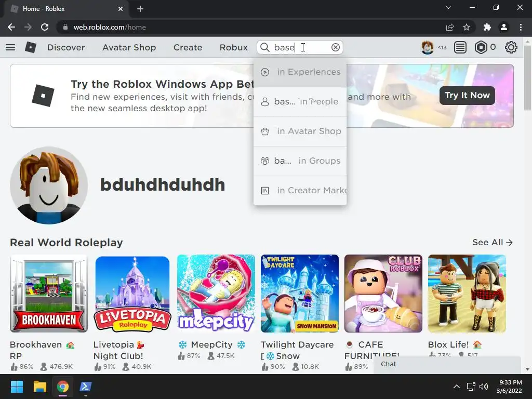This screenshot has width=532, height=399.
Task: Click the Brookhaven RP title text
Action: click(42, 350)
